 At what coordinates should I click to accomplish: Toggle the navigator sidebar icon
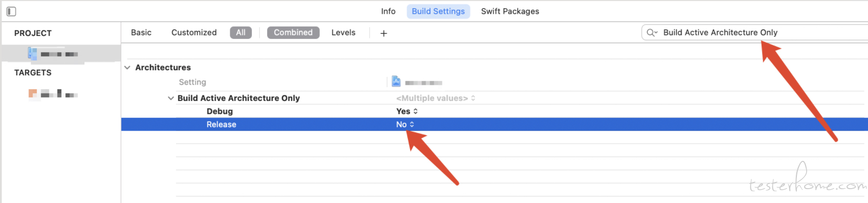coord(11,11)
